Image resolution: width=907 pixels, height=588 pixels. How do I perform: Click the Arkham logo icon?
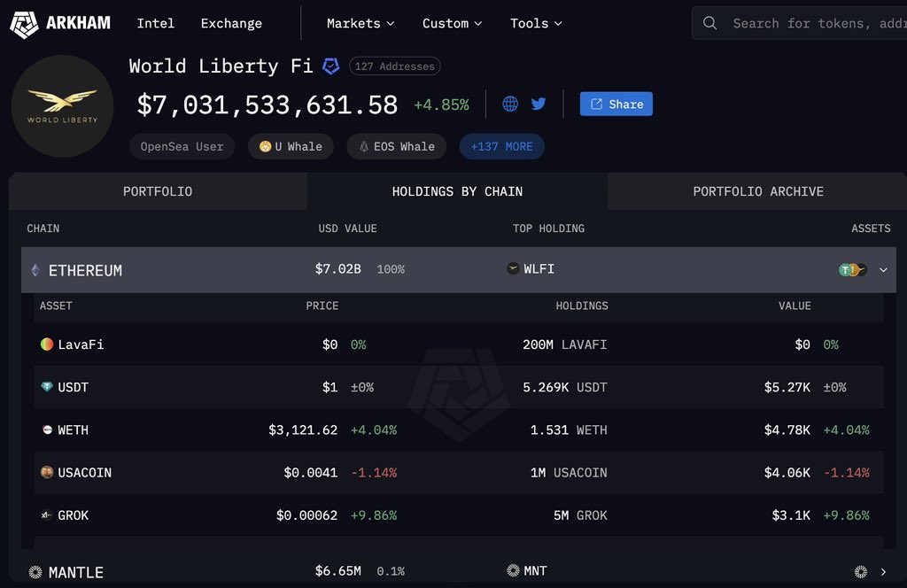26,24
